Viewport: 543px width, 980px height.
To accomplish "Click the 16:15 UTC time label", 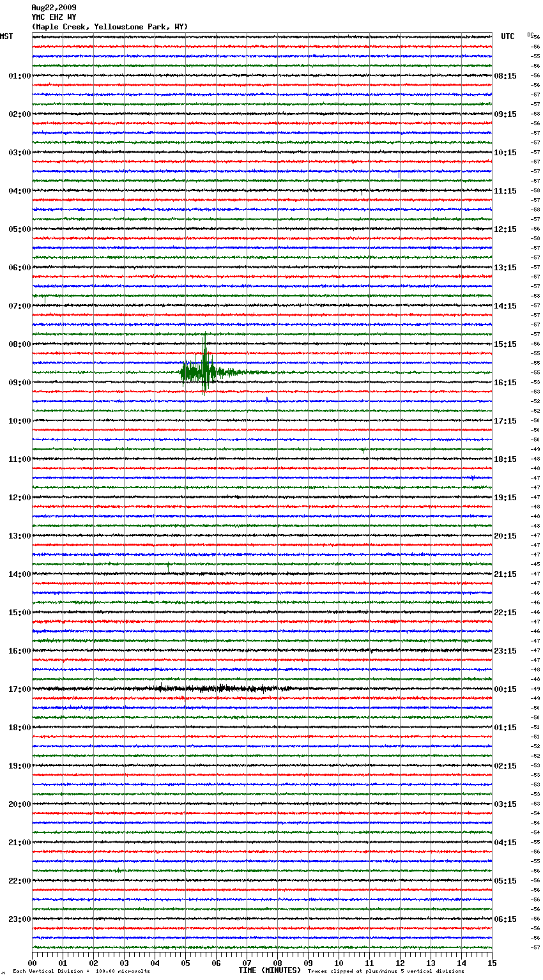I will [505, 383].
